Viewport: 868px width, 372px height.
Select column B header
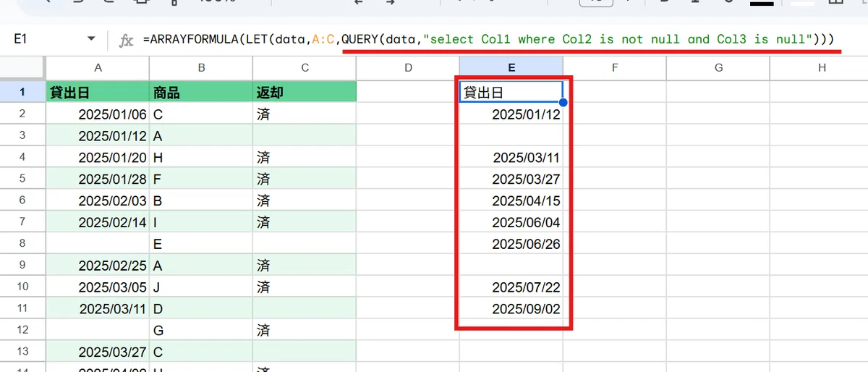pyautogui.click(x=201, y=68)
